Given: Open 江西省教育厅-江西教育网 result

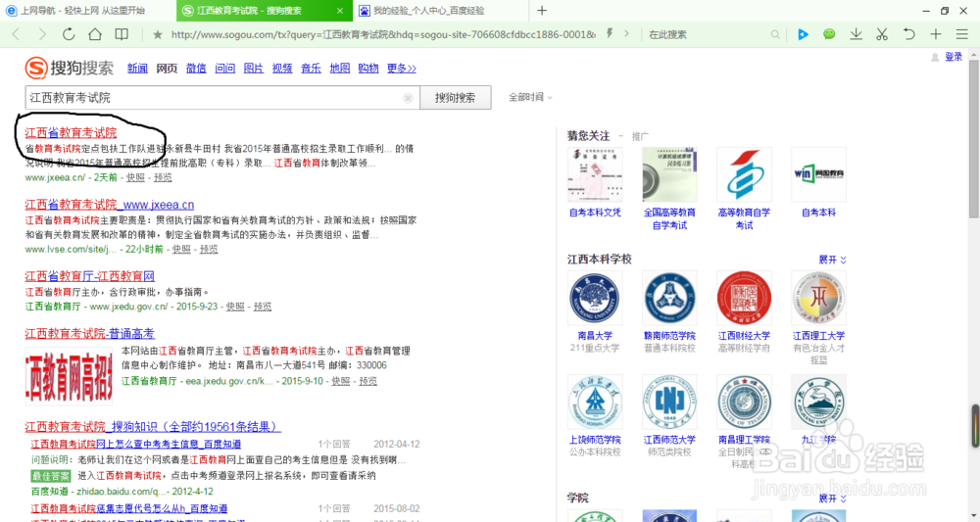Looking at the screenshot, I should point(90,276).
